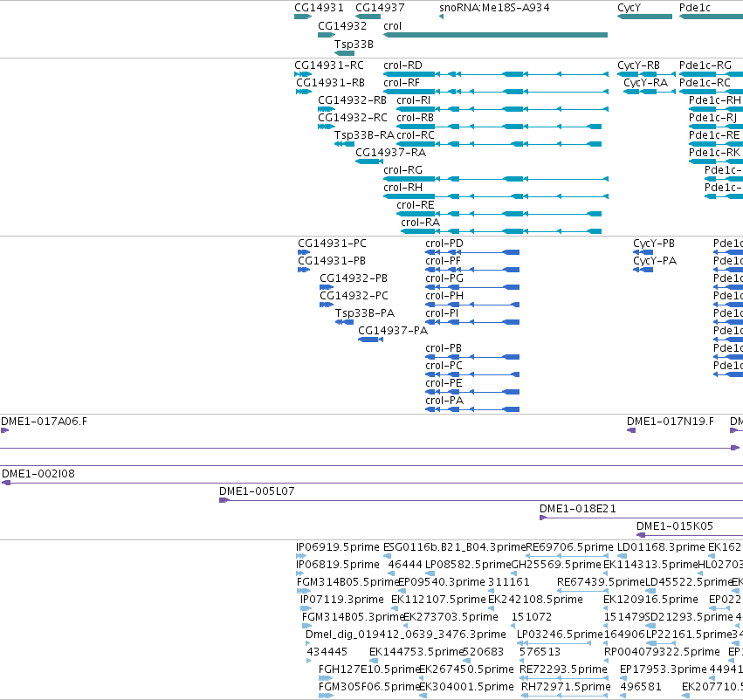Click protein Tsp33B-PA
This screenshot has width=743, height=700.
tap(345, 322)
